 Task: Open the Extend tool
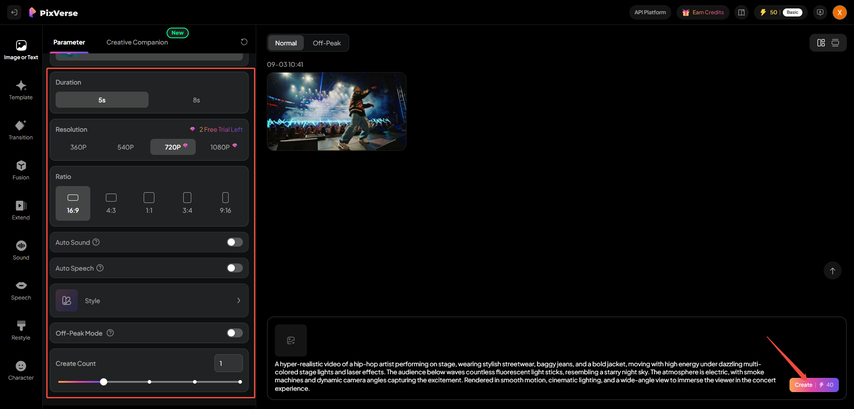20,210
